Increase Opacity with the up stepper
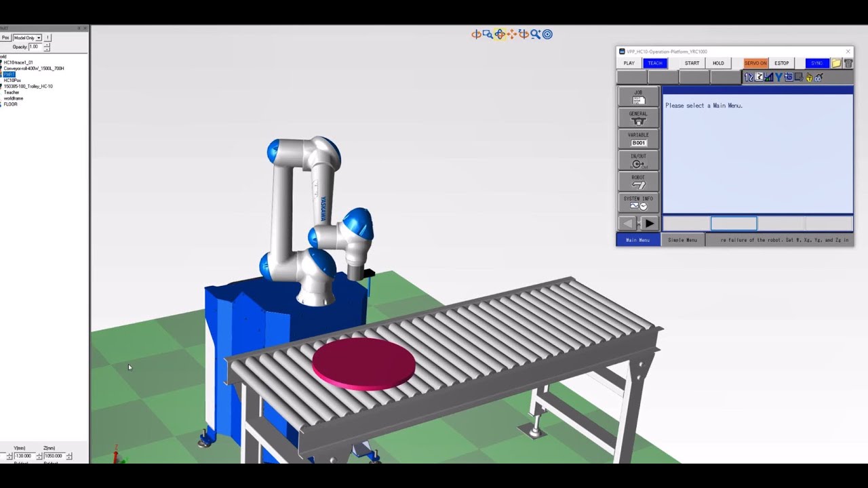Image resolution: width=868 pixels, height=488 pixels. click(x=47, y=45)
